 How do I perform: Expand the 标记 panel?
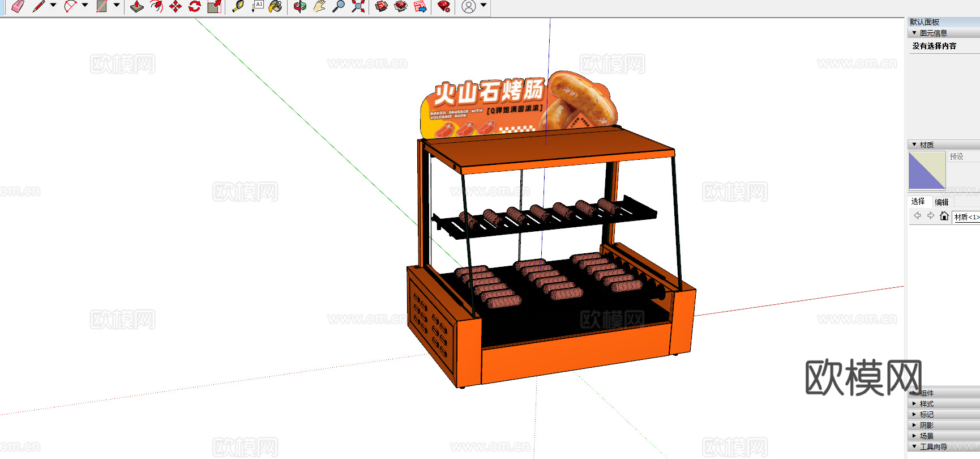944,414
